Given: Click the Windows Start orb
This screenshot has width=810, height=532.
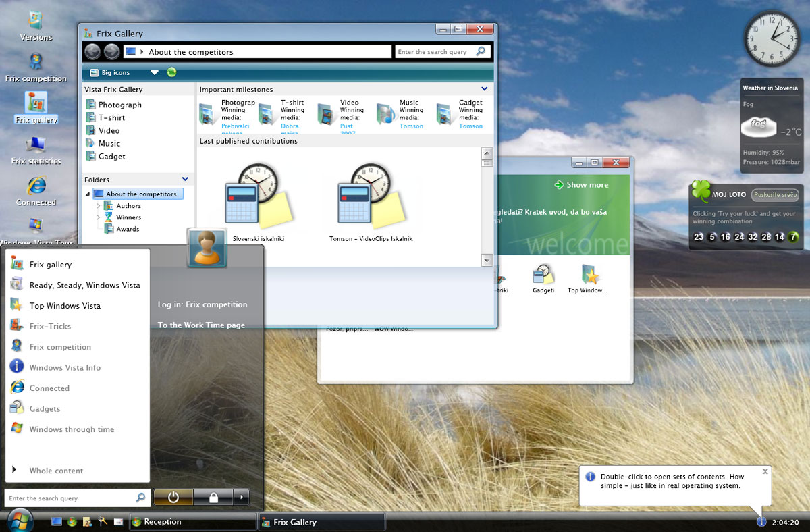Looking at the screenshot, I should 21,520.
